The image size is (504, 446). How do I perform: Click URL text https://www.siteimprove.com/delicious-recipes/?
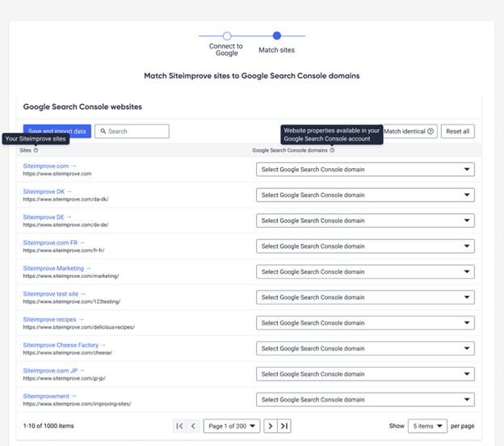click(79, 327)
